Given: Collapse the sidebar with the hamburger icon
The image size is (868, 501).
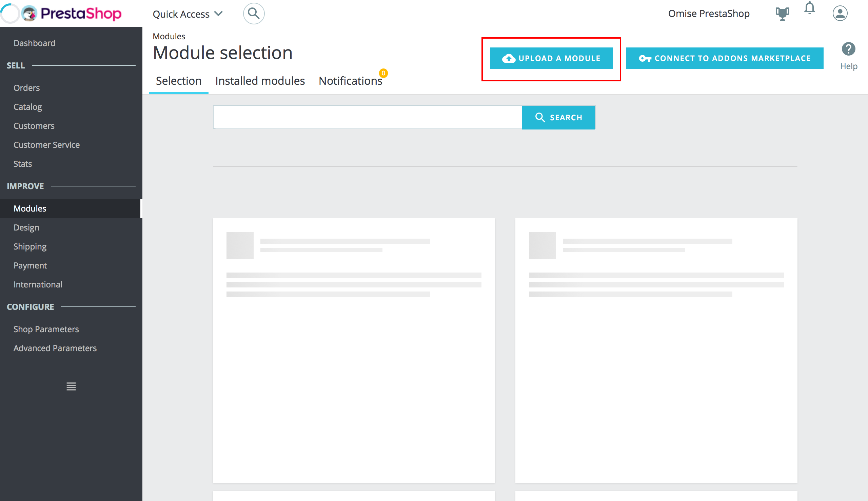Looking at the screenshot, I should (x=71, y=386).
